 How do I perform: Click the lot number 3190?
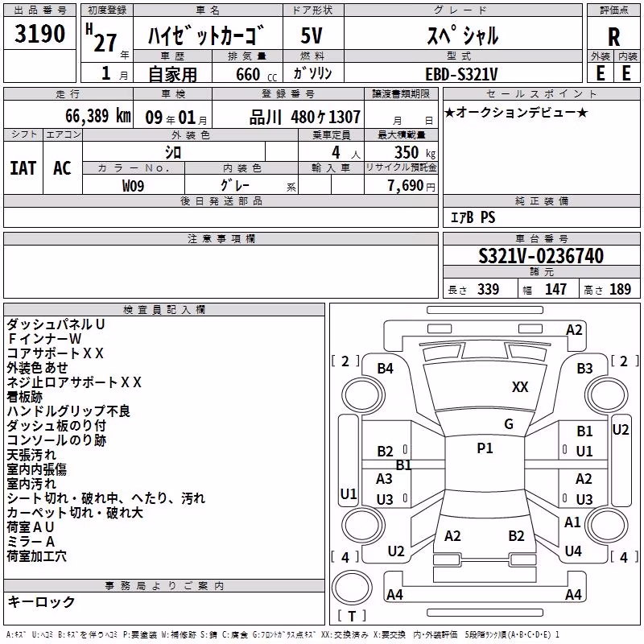pos(39,34)
